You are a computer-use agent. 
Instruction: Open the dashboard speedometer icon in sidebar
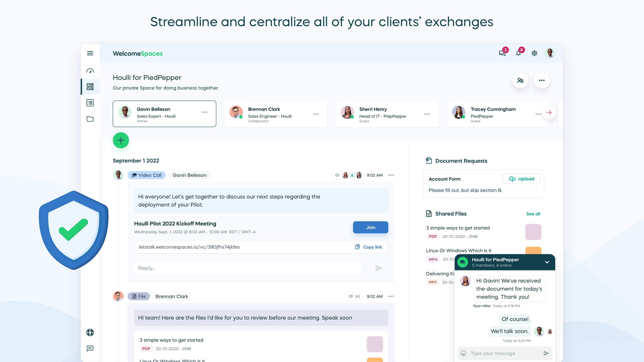90,71
